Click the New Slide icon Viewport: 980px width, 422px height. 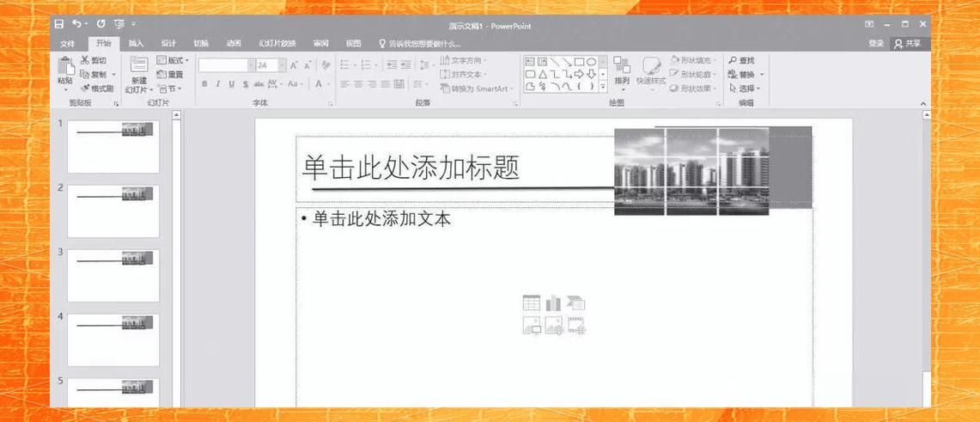(x=139, y=65)
